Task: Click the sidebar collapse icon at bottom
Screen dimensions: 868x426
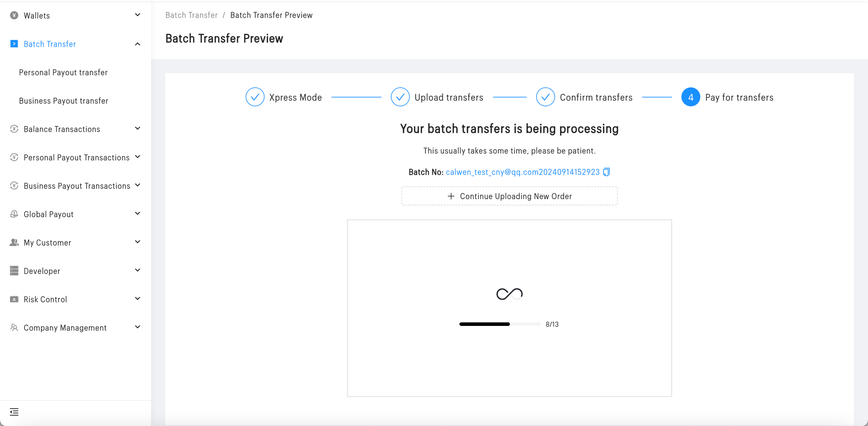Action: click(14, 412)
